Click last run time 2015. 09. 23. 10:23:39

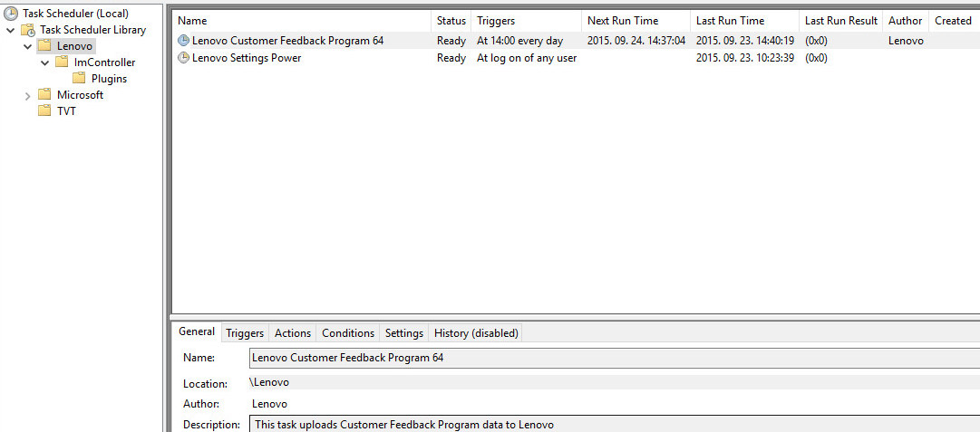745,57
